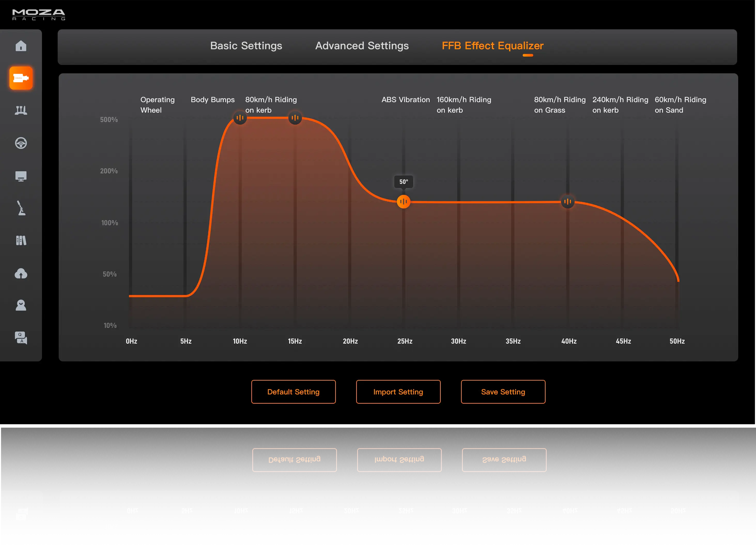This screenshot has height=545, width=756.
Task: Click the Import Setting button
Action: (x=398, y=392)
